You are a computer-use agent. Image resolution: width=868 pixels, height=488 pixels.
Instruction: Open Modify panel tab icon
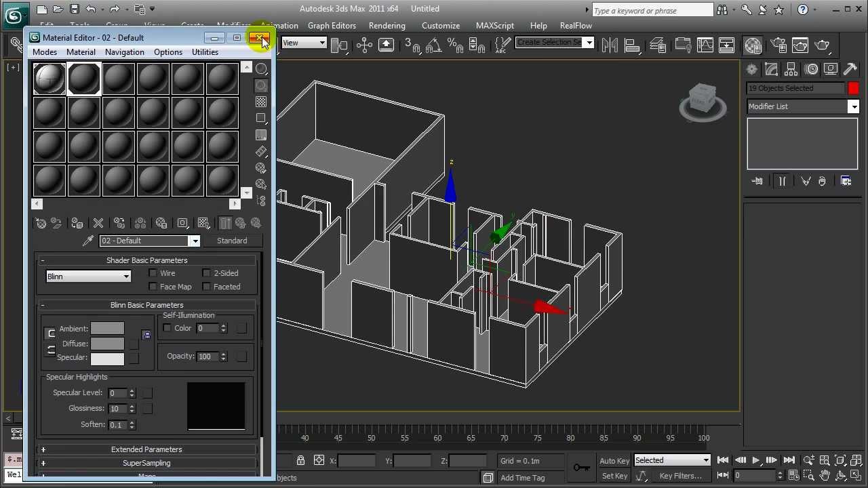click(x=771, y=69)
